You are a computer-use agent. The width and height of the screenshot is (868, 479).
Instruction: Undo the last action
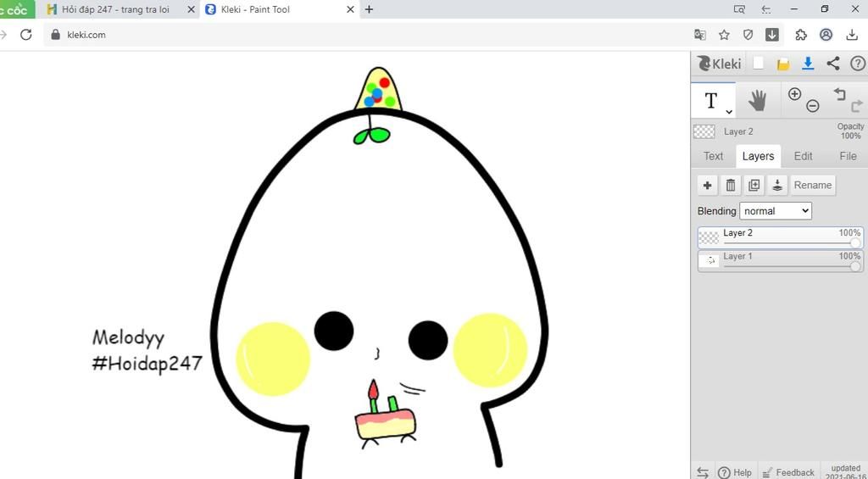click(840, 94)
